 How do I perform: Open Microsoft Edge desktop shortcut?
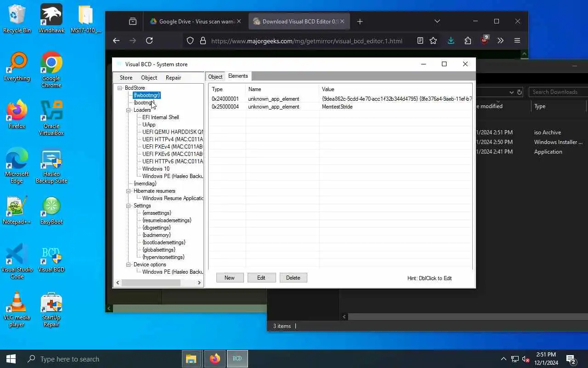[17, 166]
